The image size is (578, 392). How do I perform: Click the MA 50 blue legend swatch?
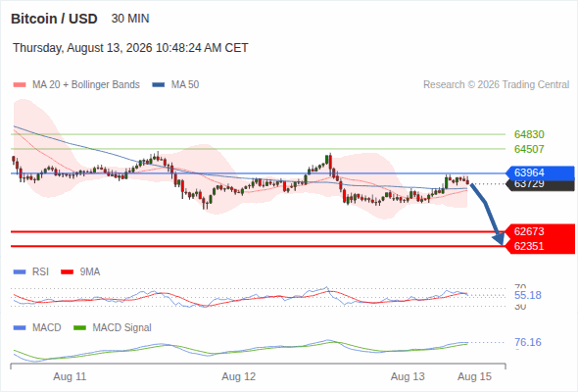click(159, 85)
